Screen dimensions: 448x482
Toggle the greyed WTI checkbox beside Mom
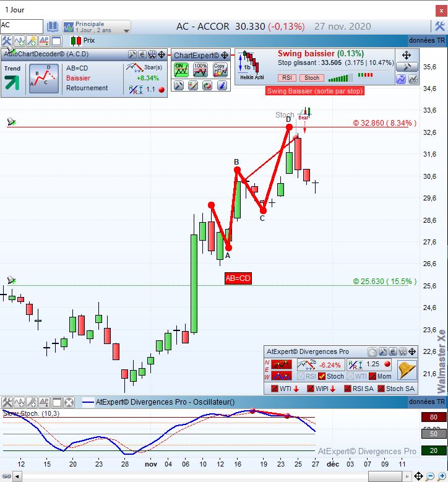click(350, 376)
